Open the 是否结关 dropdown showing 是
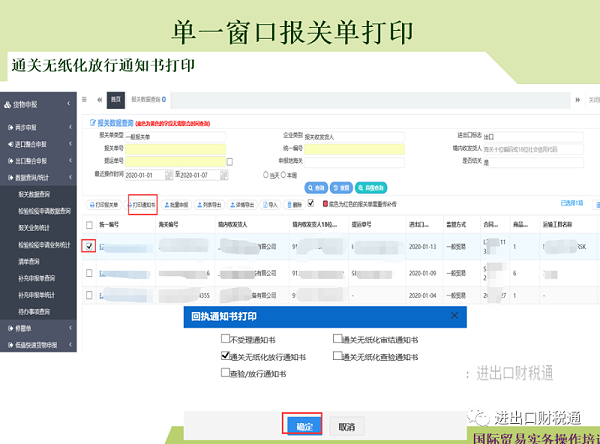Image resolution: width=600 pixels, height=444 pixels. click(x=533, y=162)
